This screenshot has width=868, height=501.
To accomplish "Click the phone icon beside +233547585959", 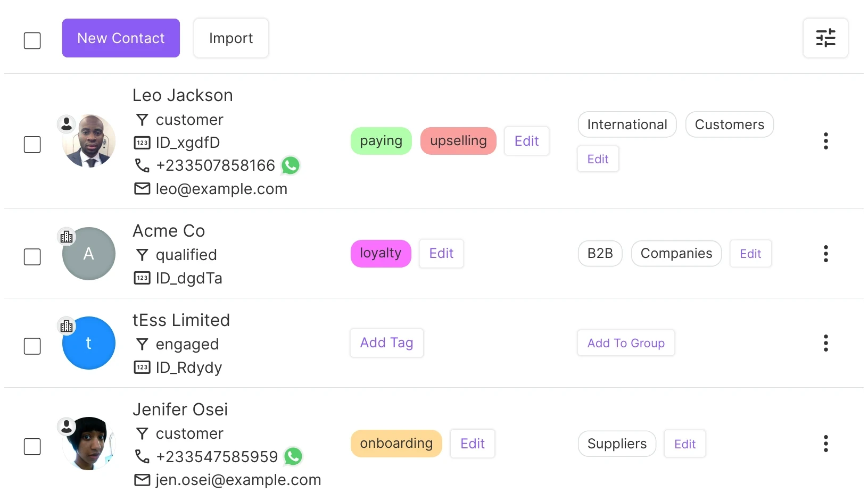I will (x=142, y=456).
